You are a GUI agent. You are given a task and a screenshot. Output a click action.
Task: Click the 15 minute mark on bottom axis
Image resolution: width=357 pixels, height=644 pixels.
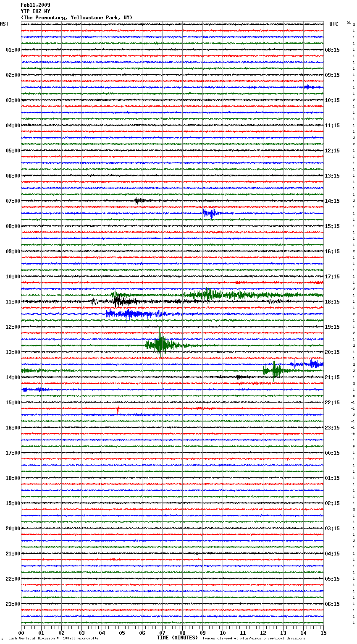pos(323,633)
